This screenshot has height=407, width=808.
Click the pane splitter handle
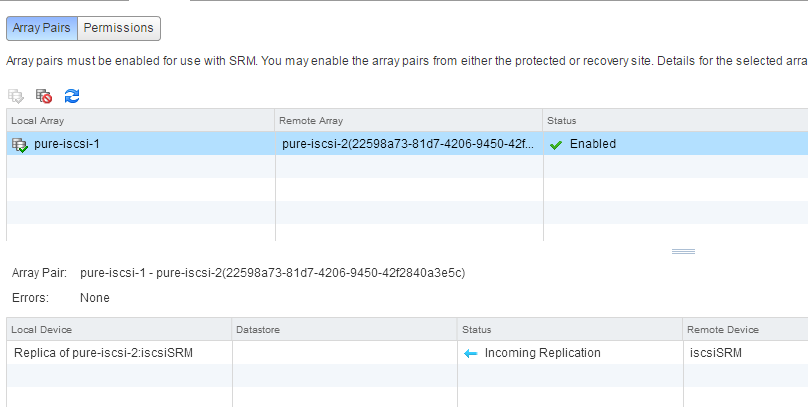tap(683, 251)
